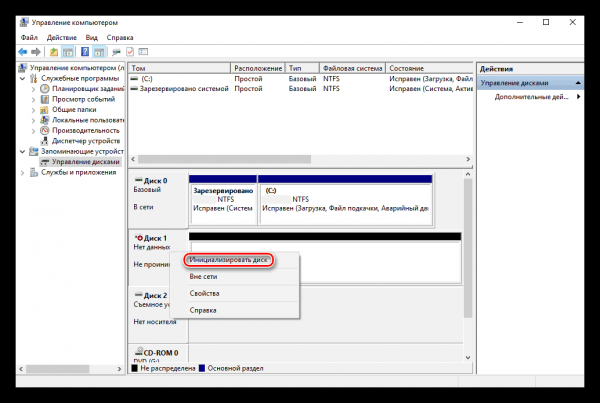
Task: Click the Disk Management icon in tree
Action: (45, 162)
